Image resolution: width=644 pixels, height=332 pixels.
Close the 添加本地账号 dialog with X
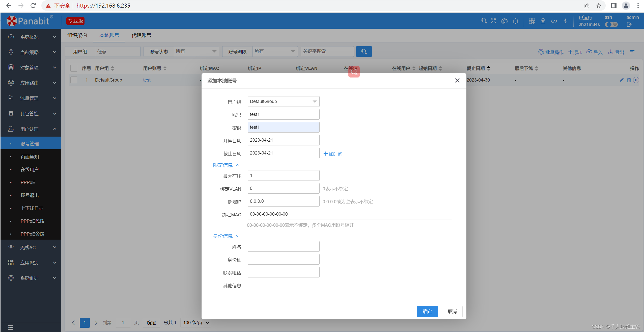click(x=457, y=81)
